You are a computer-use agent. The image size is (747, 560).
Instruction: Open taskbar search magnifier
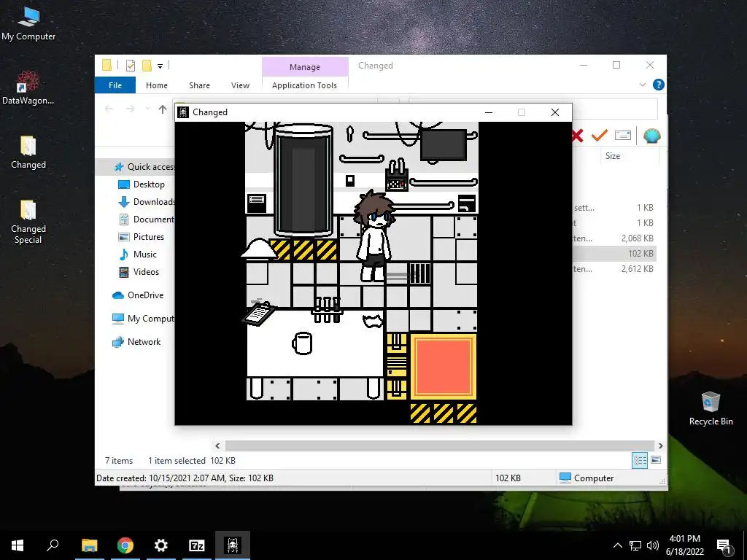pyautogui.click(x=53, y=545)
